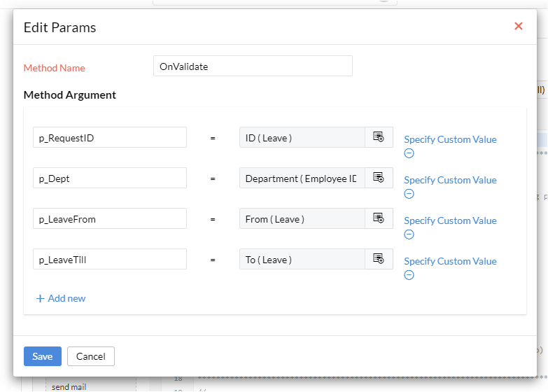Select the Department ( Employee ID value field
The image size is (548, 392).
pyautogui.click(x=302, y=178)
